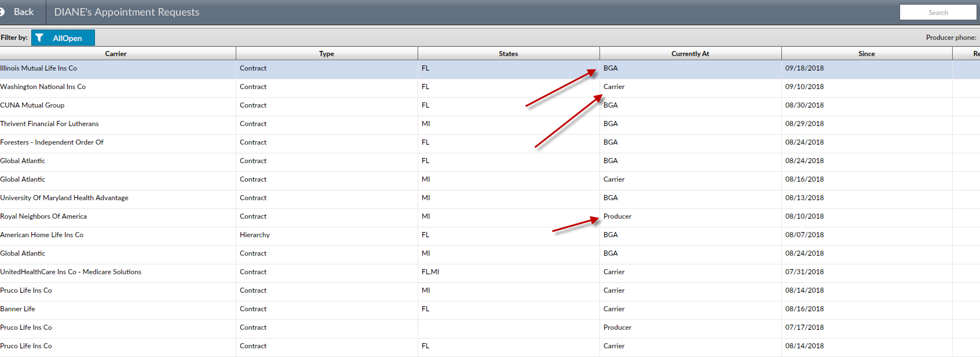Screen dimensions: 980x357
Task: Click Carrier status in Banner Life row
Action: (x=614, y=309)
